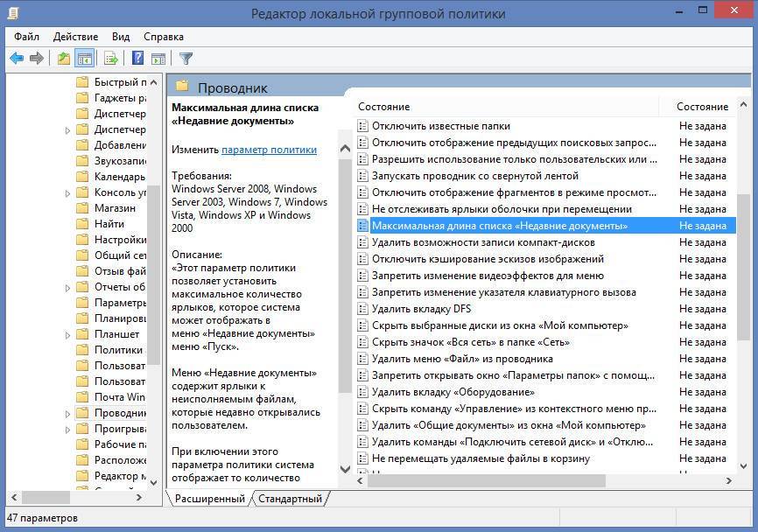Select the 'Удалить вкладку DFS' policy
Image resolution: width=758 pixels, height=532 pixels.
tap(421, 309)
